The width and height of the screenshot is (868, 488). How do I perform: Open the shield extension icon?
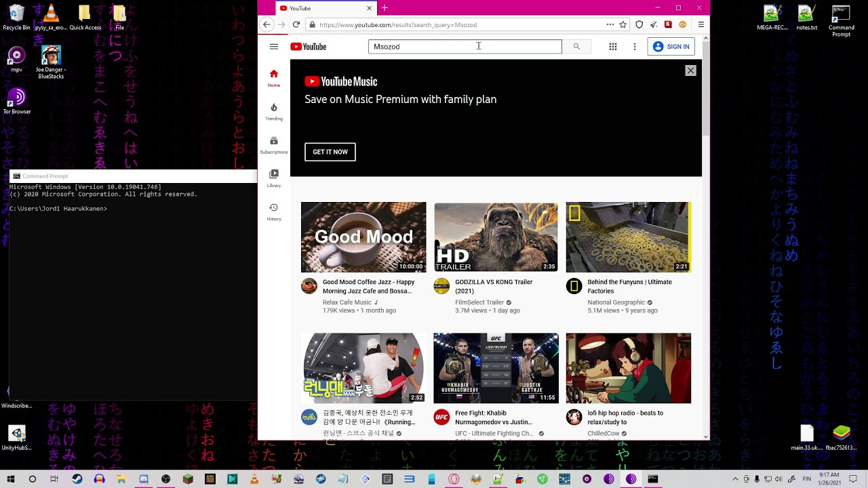pos(639,24)
